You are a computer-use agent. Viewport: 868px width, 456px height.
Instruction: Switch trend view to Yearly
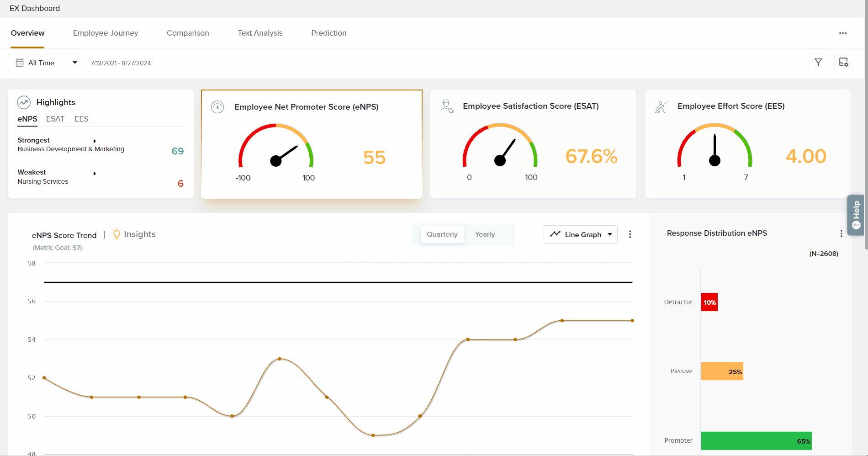485,234
